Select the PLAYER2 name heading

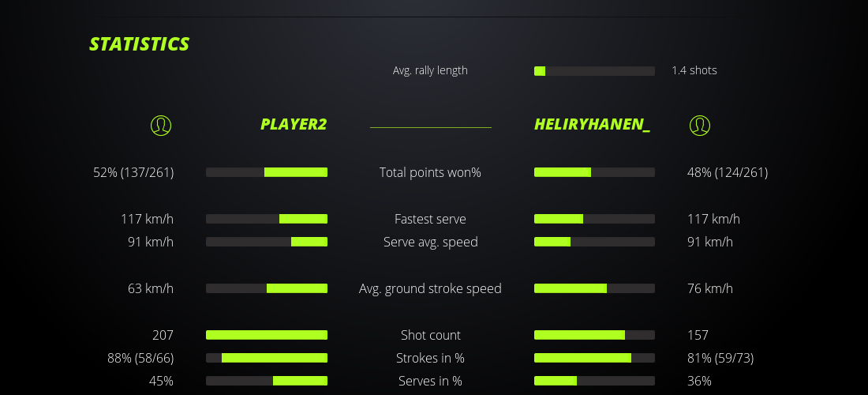coord(294,125)
